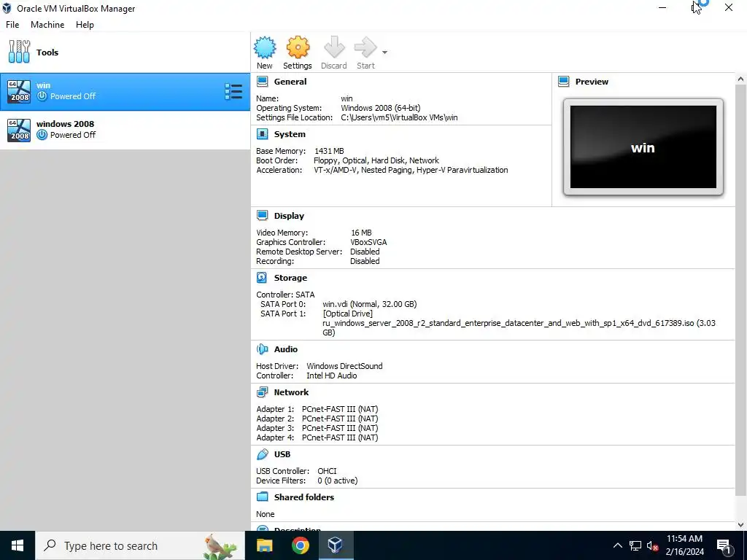Click the Shared folders icon

click(x=262, y=497)
